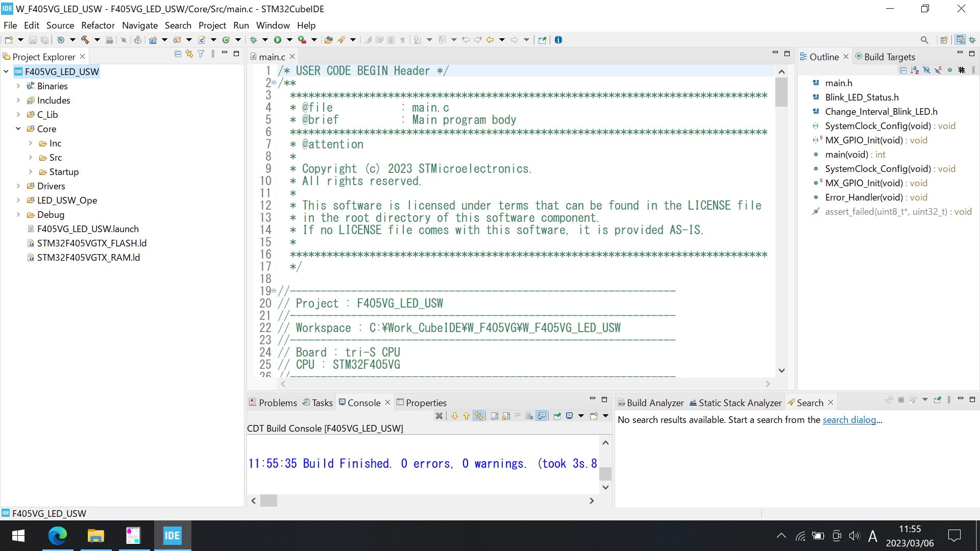Toggle Hide Non-Public Members green dot in Outline

click(x=950, y=70)
